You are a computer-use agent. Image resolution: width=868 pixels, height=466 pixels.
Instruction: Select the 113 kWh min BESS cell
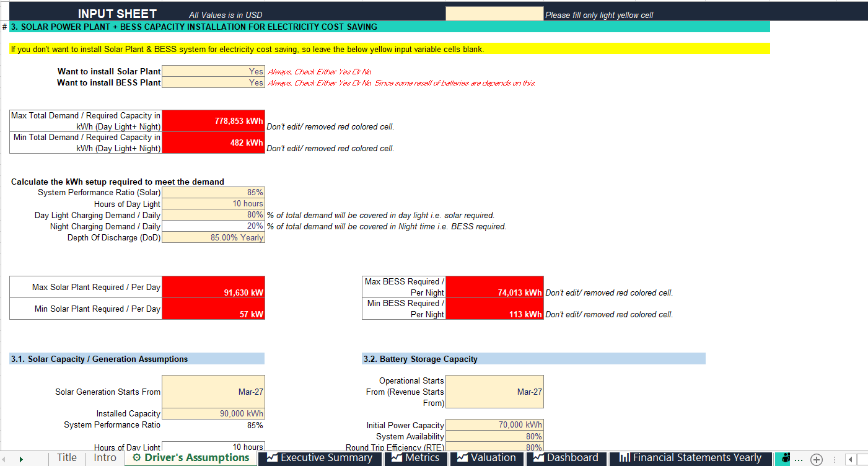(x=494, y=309)
